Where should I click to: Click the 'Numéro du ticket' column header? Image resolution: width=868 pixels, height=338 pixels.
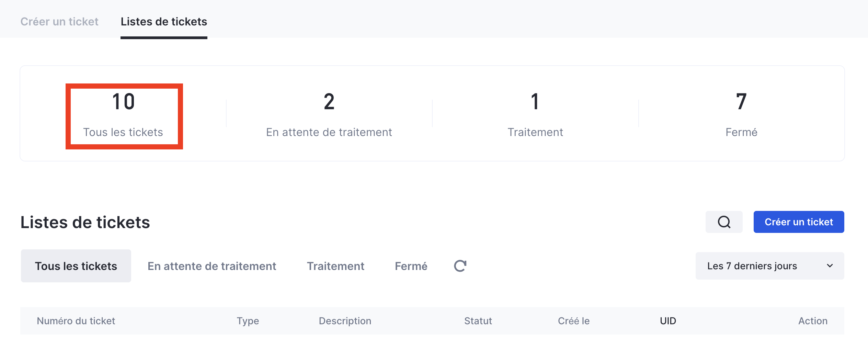(76, 321)
